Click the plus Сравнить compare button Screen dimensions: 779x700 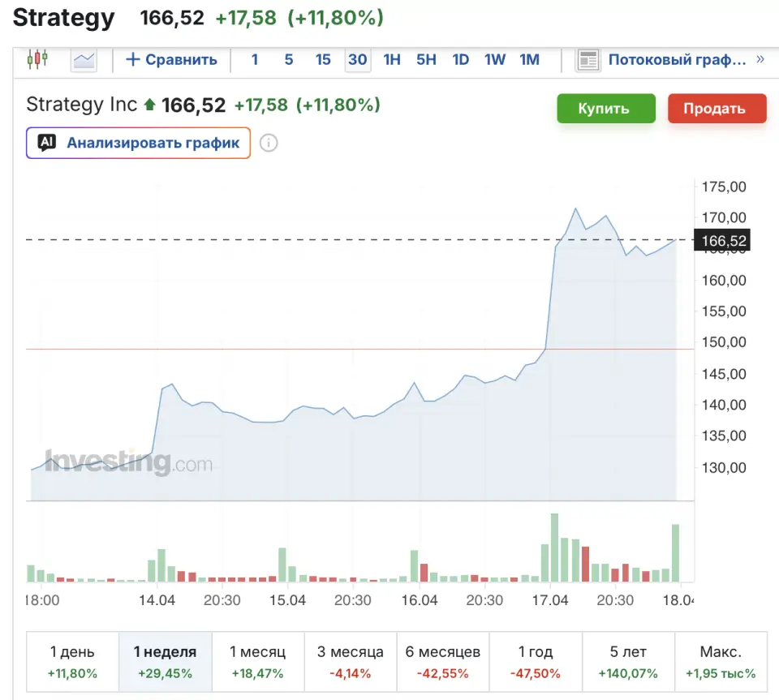(171, 60)
